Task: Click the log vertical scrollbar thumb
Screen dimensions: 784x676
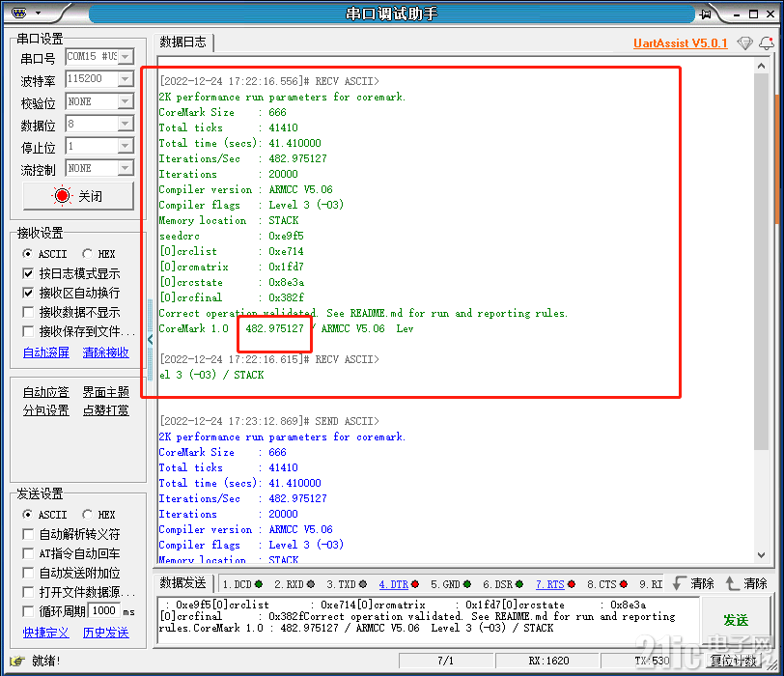Action: [761, 261]
